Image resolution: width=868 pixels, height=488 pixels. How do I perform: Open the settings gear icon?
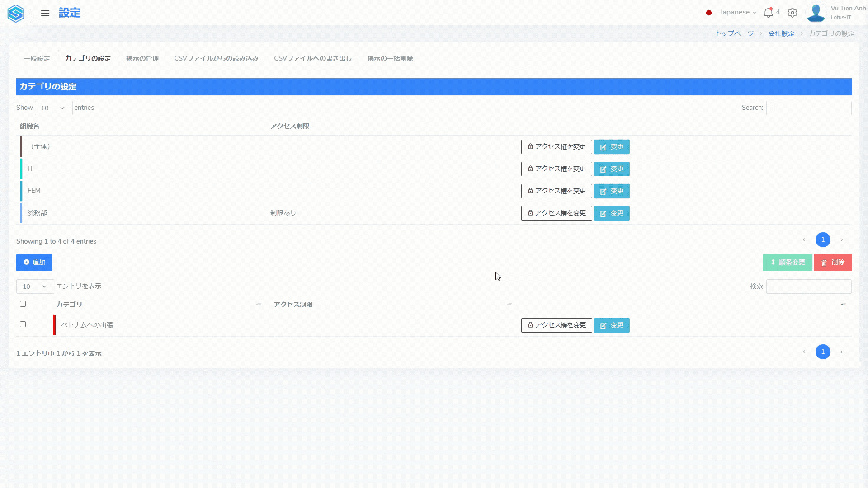point(792,13)
